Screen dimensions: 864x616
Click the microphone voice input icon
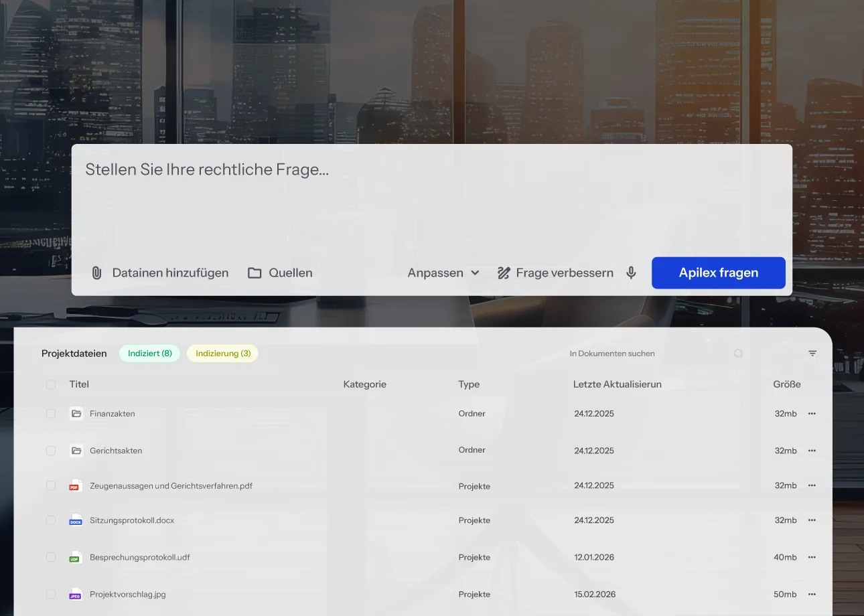(x=631, y=273)
